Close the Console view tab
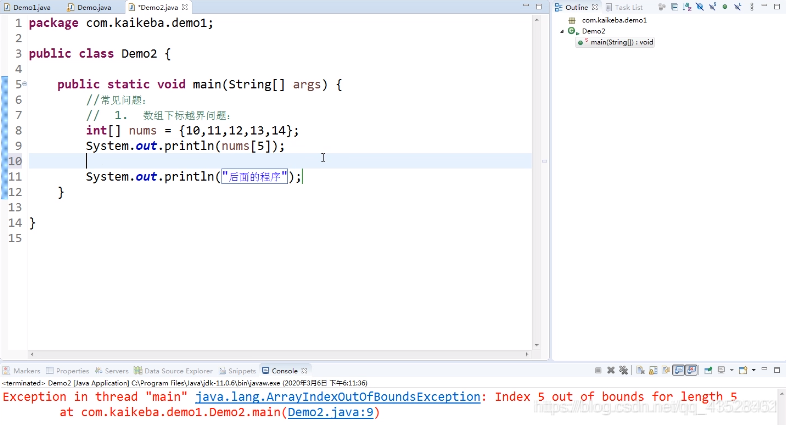Image resolution: width=786 pixels, height=425 pixels. tap(304, 371)
